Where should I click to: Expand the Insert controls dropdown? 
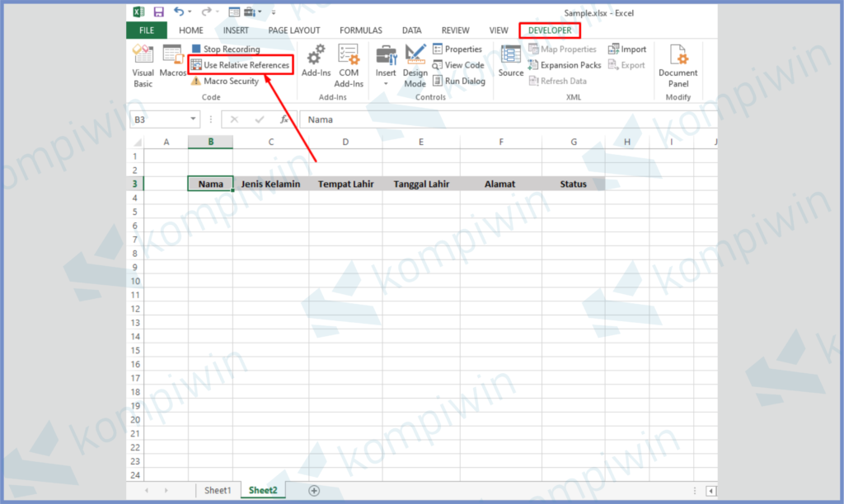tap(386, 83)
